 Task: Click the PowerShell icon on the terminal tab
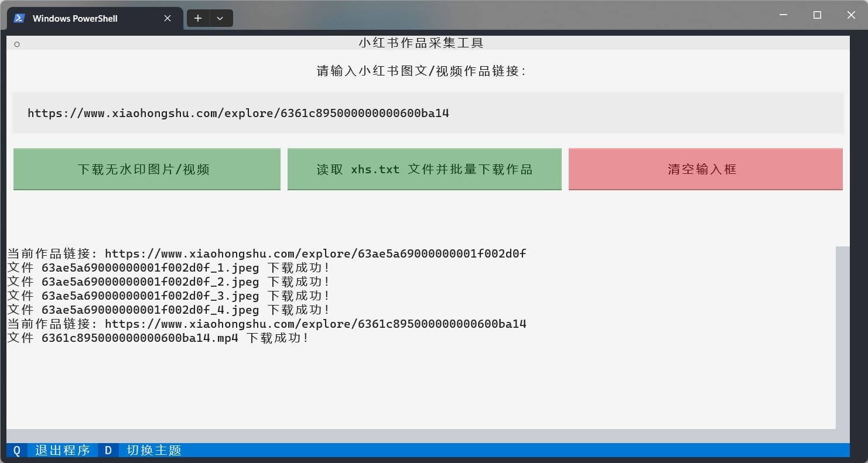[x=19, y=18]
